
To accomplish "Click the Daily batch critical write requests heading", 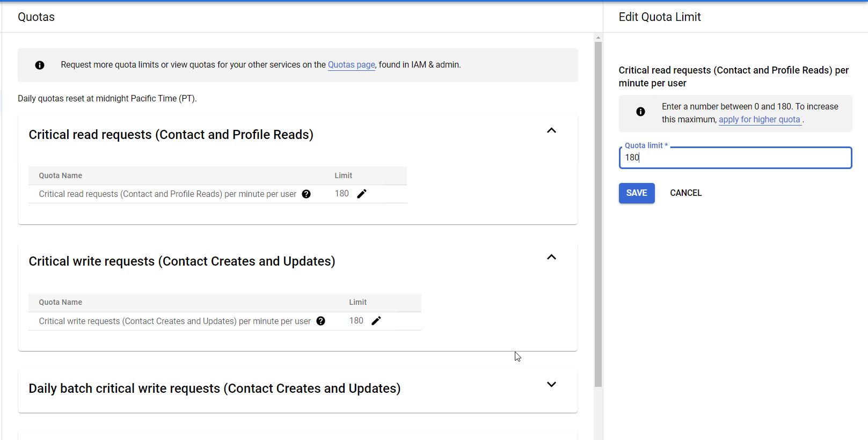I will [215, 388].
